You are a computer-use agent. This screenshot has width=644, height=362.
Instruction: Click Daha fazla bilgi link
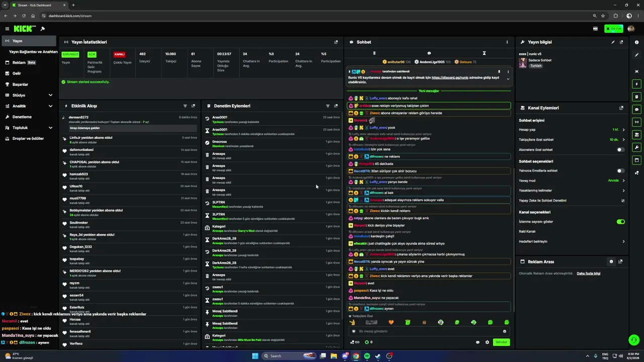pos(588,274)
